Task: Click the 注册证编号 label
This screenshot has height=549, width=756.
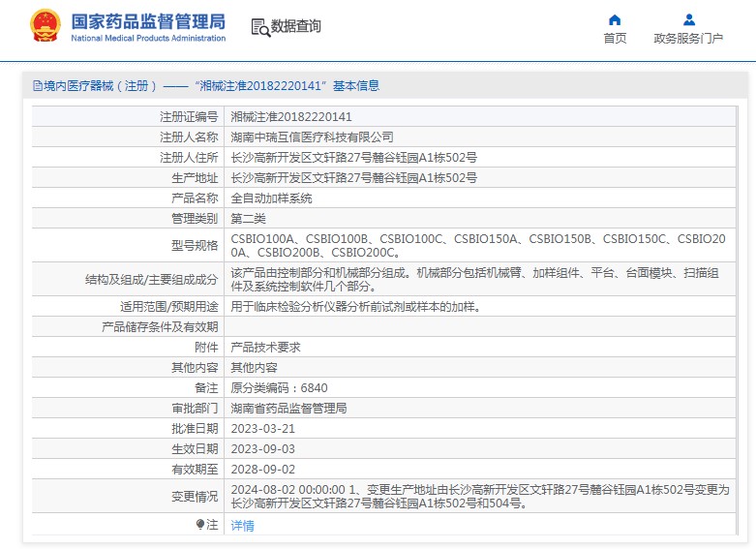Action: tap(189, 117)
